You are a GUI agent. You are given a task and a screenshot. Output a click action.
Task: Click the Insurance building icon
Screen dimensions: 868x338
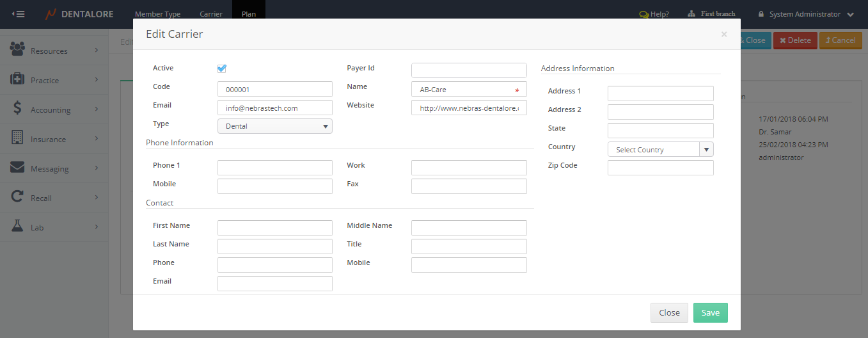17,138
